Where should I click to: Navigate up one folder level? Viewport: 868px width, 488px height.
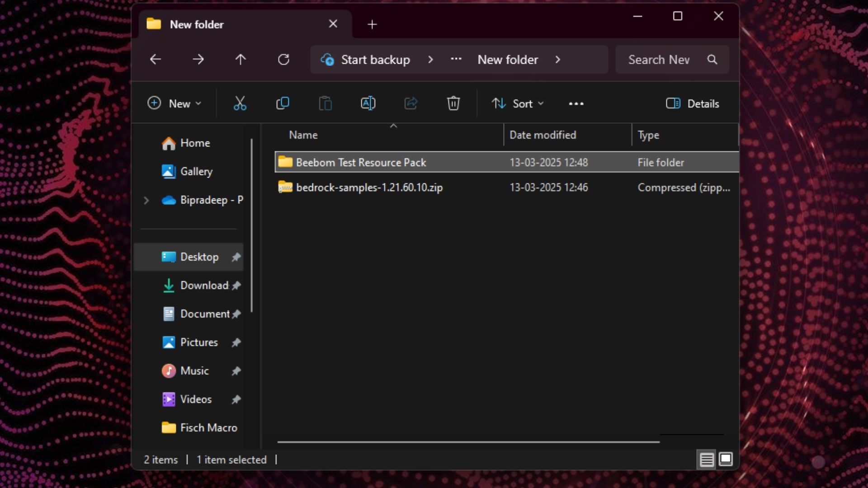pyautogui.click(x=241, y=59)
